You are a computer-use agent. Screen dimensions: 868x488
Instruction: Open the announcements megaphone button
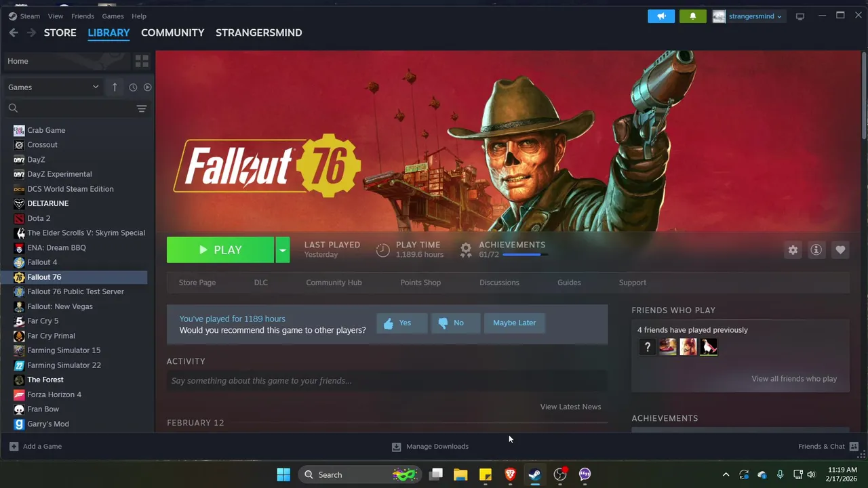661,16
